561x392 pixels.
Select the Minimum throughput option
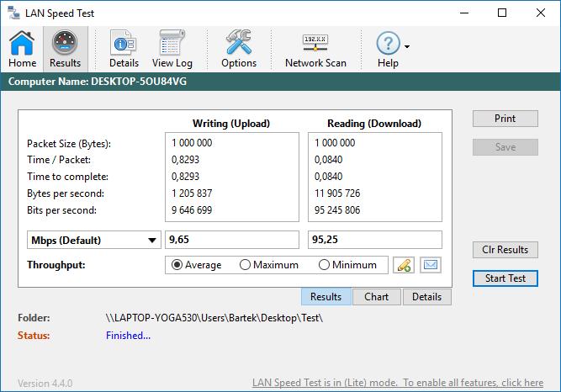click(x=347, y=265)
